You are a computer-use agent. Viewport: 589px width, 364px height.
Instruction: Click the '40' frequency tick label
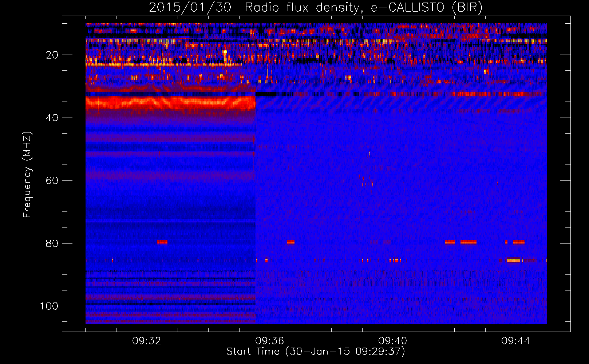(x=52, y=118)
